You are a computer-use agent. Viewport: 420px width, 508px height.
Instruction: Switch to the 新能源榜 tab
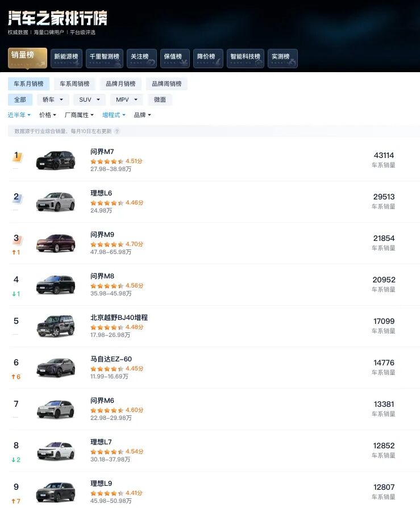(x=66, y=59)
